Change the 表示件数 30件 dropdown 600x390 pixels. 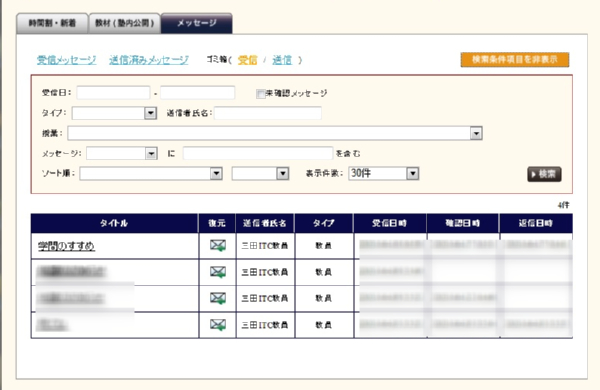(x=383, y=173)
